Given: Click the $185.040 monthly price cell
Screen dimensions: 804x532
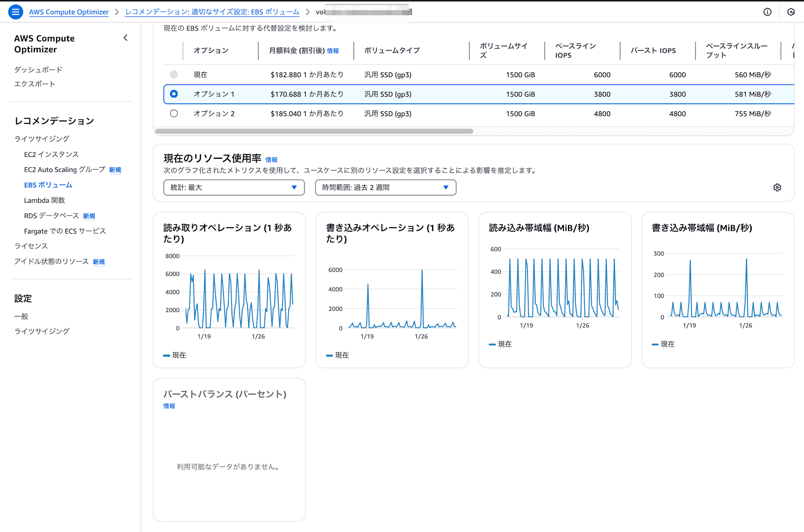Looking at the screenshot, I should point(307,114).
